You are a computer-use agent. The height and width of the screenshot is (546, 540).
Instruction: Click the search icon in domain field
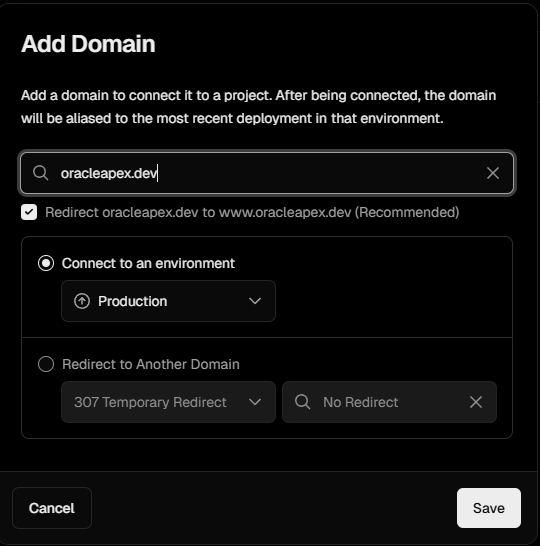[x=40, y=173]
